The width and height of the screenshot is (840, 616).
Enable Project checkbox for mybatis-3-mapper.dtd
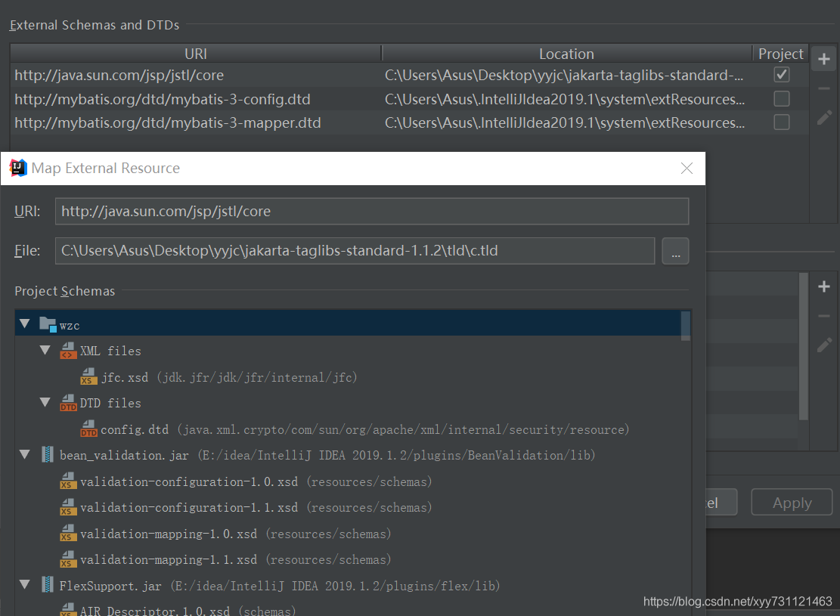coord(781,122)
